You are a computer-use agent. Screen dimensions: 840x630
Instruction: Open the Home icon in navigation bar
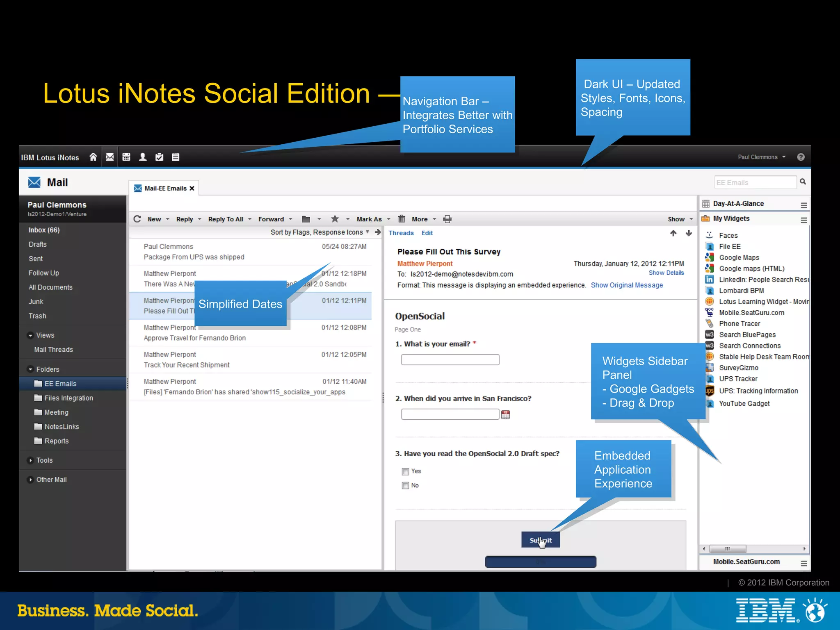coord(93,157)
